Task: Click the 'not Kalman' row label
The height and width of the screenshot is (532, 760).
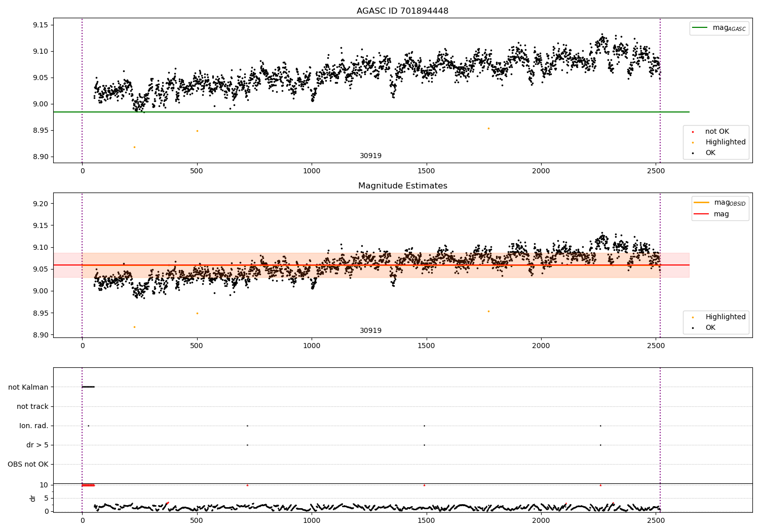Action: coord(28,387)
